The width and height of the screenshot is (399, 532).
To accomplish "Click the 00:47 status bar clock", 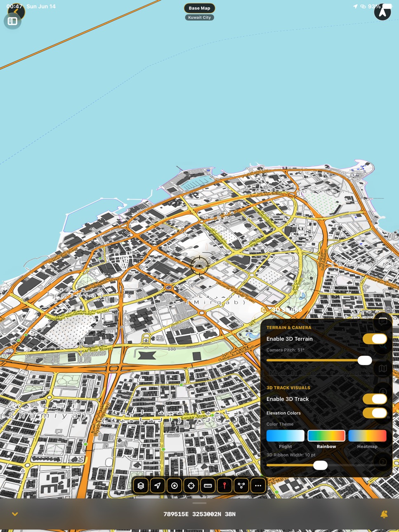I will (14, 7).
